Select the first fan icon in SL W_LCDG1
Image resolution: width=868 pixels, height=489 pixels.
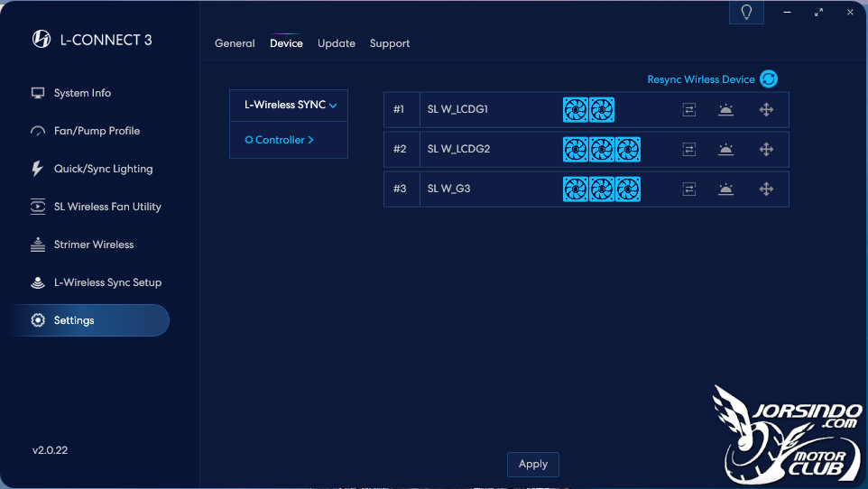576,110
